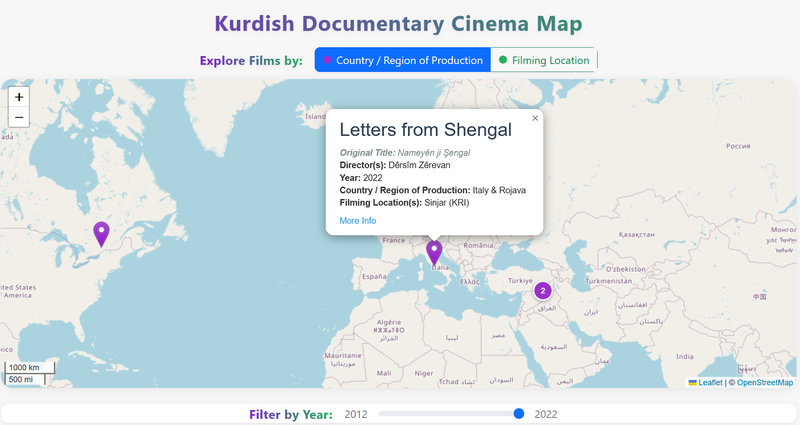
Task: Click the Explore Films by label
Action: coord(251,60)
